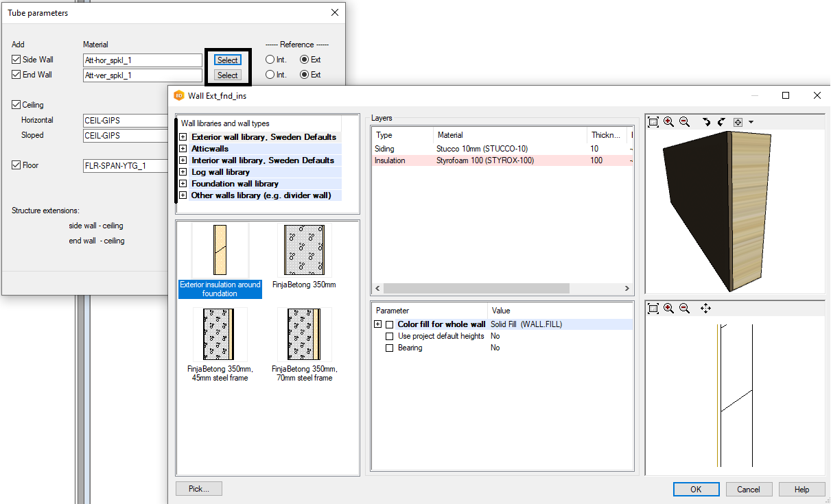Click pan icon in 2D section preview
831x504 pixels.
[705, 309]
